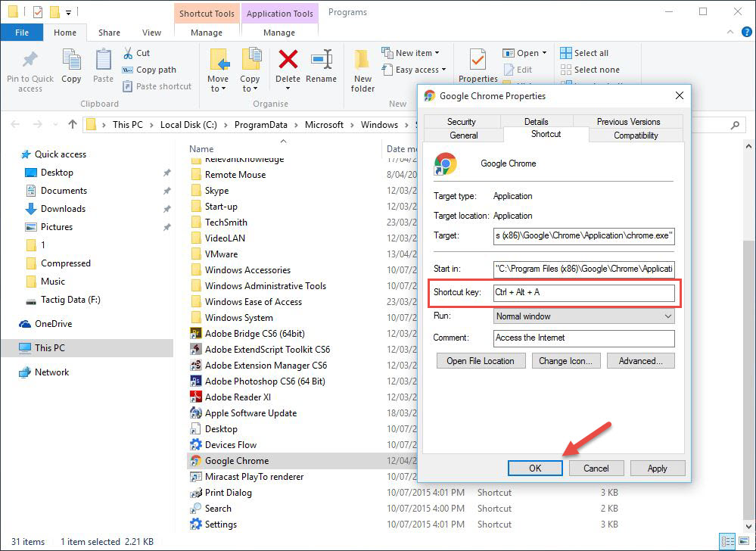Select Copy path in the ribbon
Viewport: 756px width, 551px height.
(x=149, y=70)
